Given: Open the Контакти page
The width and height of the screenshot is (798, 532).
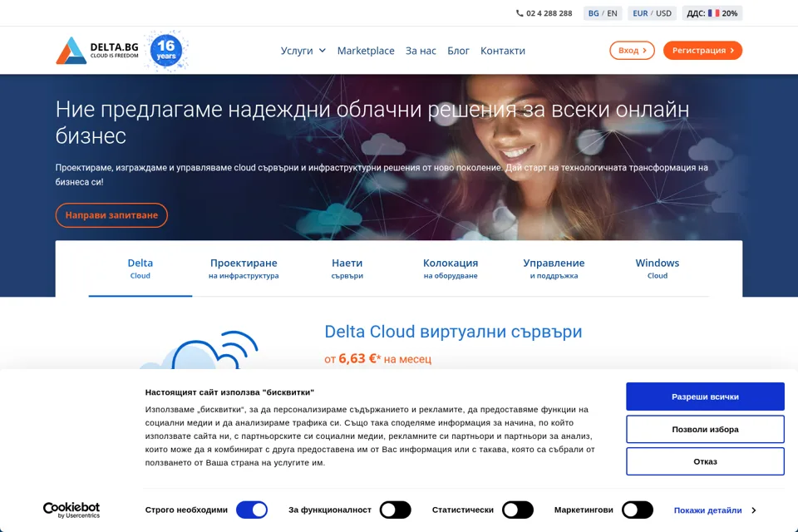Looking at the screenshot, I should click(x=503, y=51).
